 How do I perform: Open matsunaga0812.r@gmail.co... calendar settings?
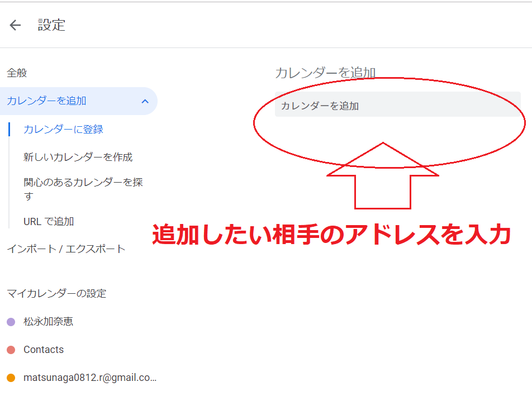90,378
